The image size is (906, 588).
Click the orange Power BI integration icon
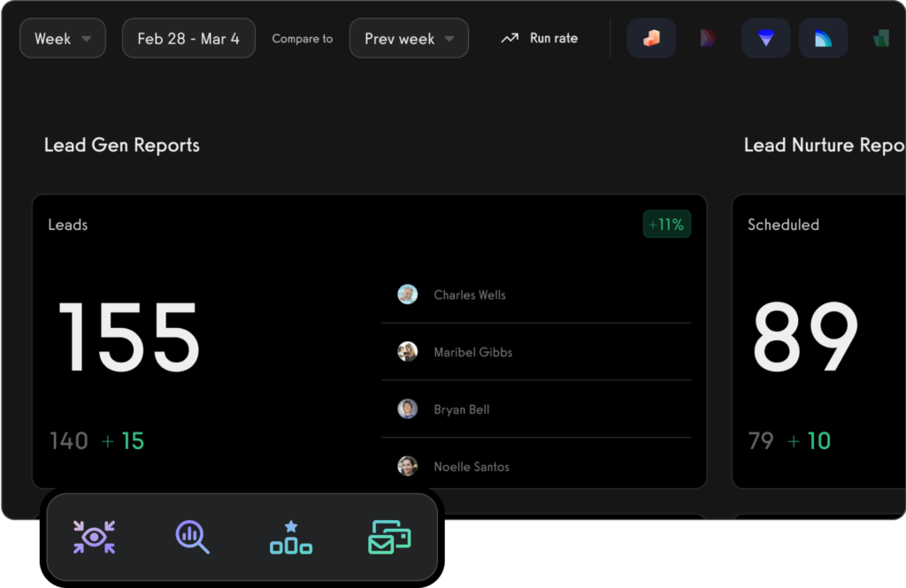[x=651, y=37]
